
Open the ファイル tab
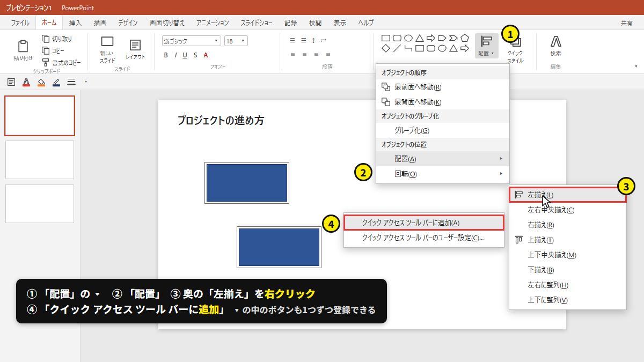(20, 23)
